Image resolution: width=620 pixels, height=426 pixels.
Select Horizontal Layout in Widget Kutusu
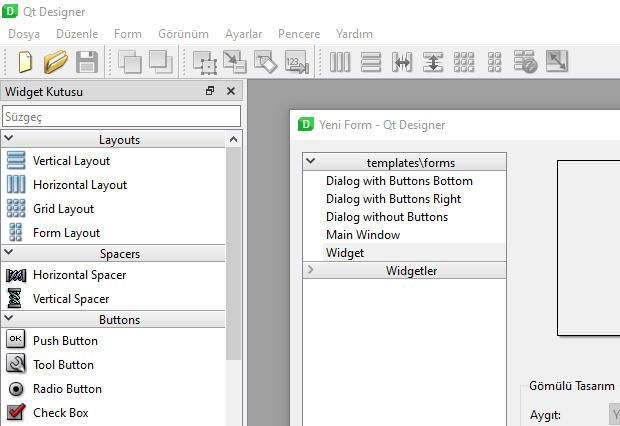[113, 185]
